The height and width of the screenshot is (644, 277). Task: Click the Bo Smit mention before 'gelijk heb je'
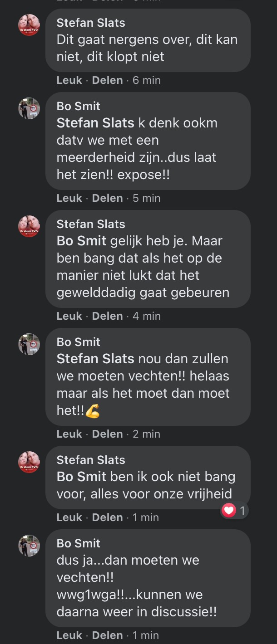pos(81,241)
